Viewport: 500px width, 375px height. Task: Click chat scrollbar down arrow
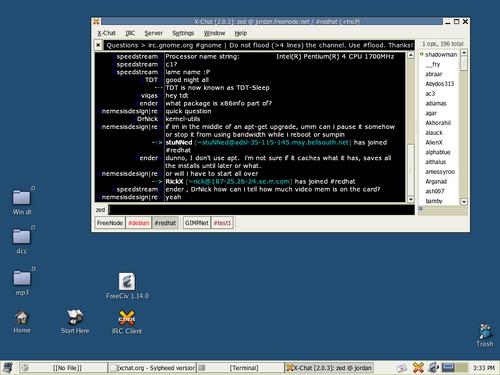[x=411, y=199]
